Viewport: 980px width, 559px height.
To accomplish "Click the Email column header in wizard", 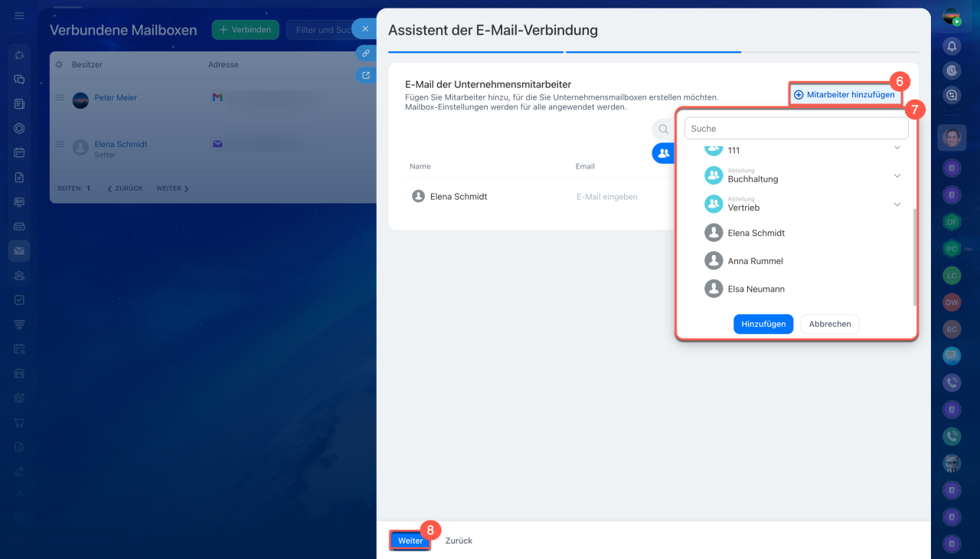I will tap(586, 166).
